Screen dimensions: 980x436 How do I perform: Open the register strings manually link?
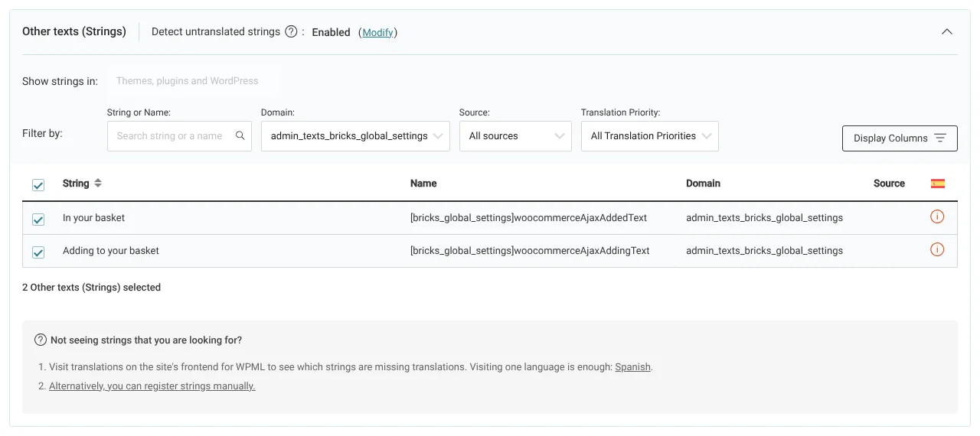(152, 386)
